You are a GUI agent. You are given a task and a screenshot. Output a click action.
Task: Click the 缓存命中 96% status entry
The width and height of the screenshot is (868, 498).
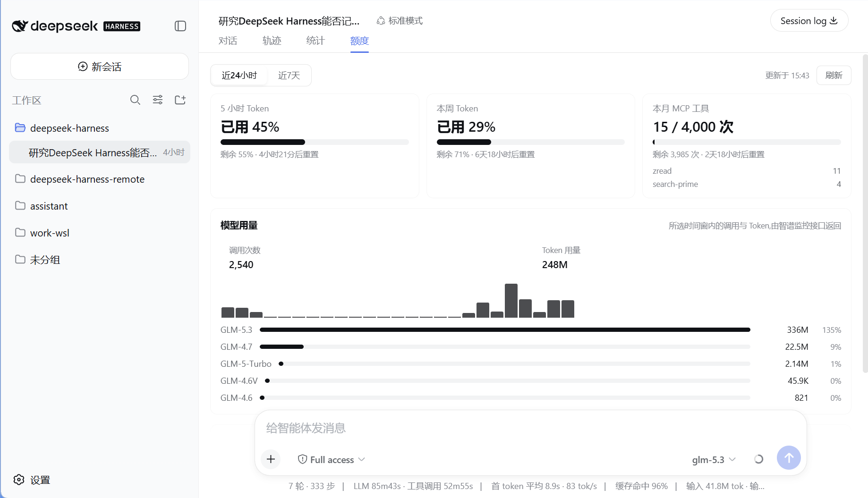pos(641,486)
